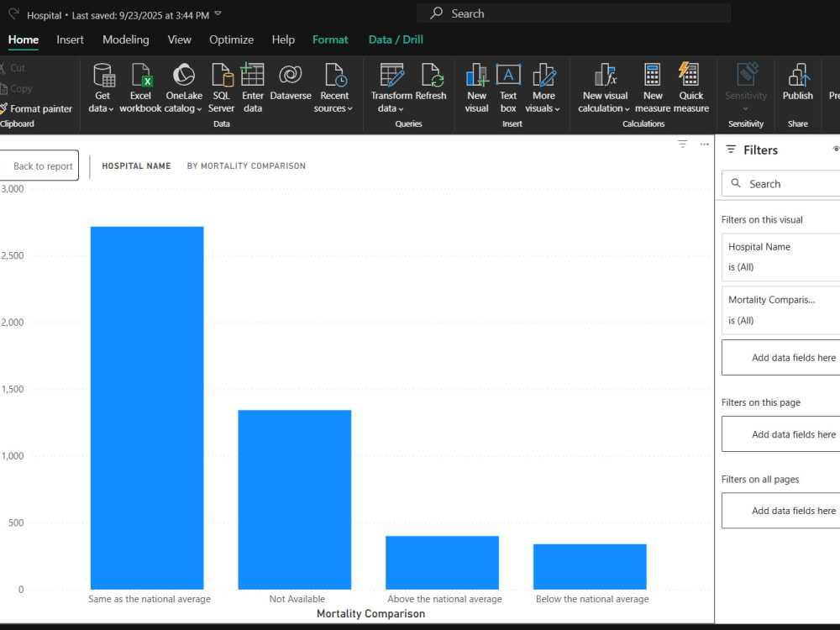This screenshot has height=630, width=840.
Task: Click the Filters pane Search field
Action: click(x=780, y=183)
